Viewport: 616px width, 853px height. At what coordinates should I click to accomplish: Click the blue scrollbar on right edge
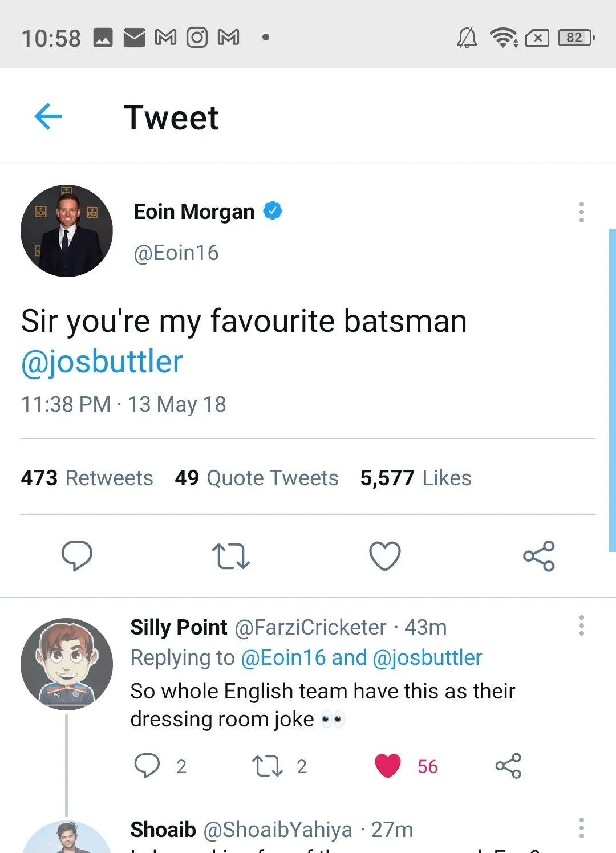[x=613, y=390]
